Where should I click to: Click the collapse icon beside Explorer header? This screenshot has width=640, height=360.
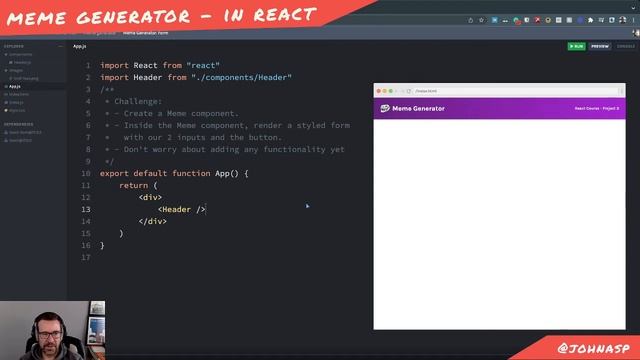(x=60, y=47)
